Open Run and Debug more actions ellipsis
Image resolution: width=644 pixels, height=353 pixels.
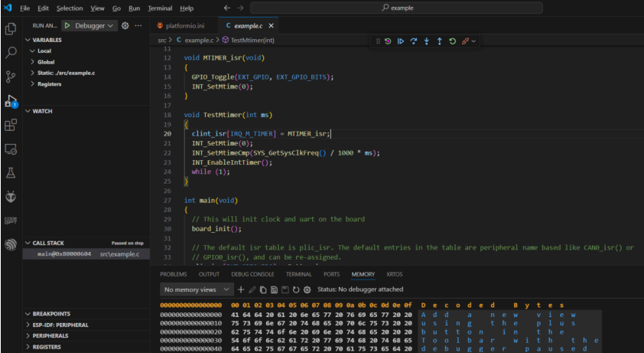(138, 25)
